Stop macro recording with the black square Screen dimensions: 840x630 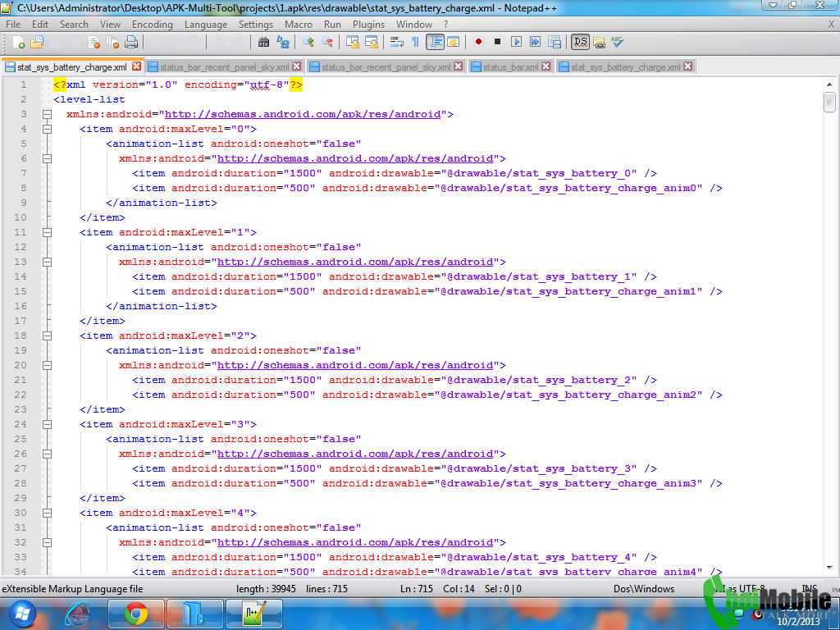point(497,42)
